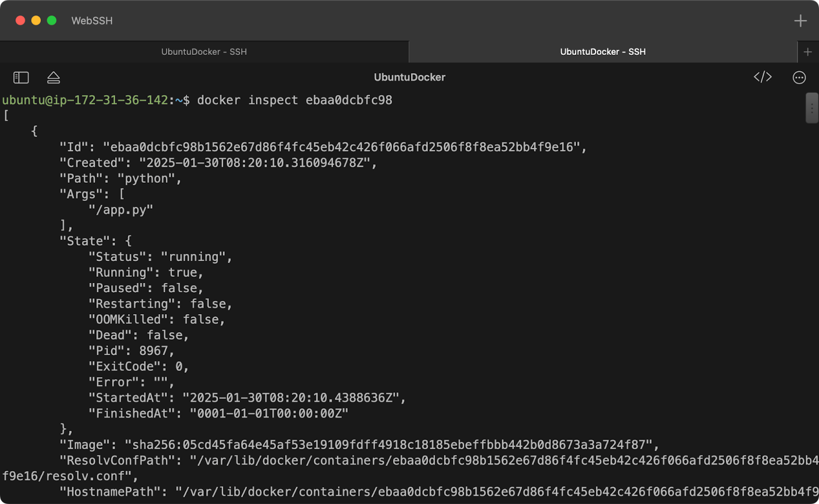Screen dimensions: 819x504
Task: Click the green fullscreen window button
Action: pyautogui.click(x=52, y=20)
